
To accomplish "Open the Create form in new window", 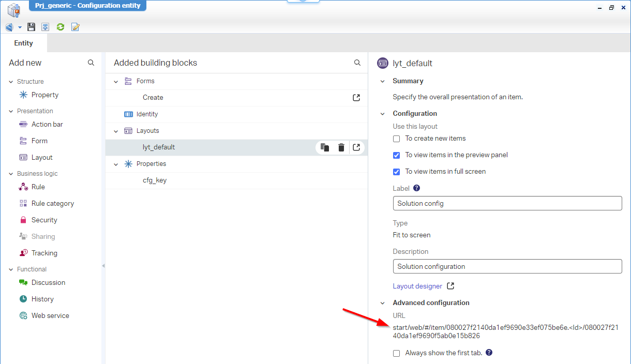I will 356,98.
